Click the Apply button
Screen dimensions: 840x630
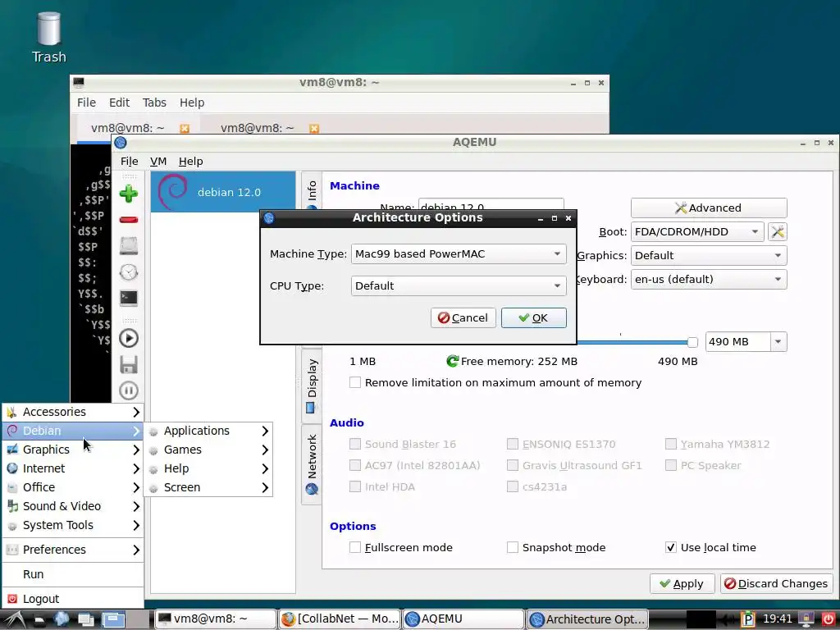(x=682, y=584)
